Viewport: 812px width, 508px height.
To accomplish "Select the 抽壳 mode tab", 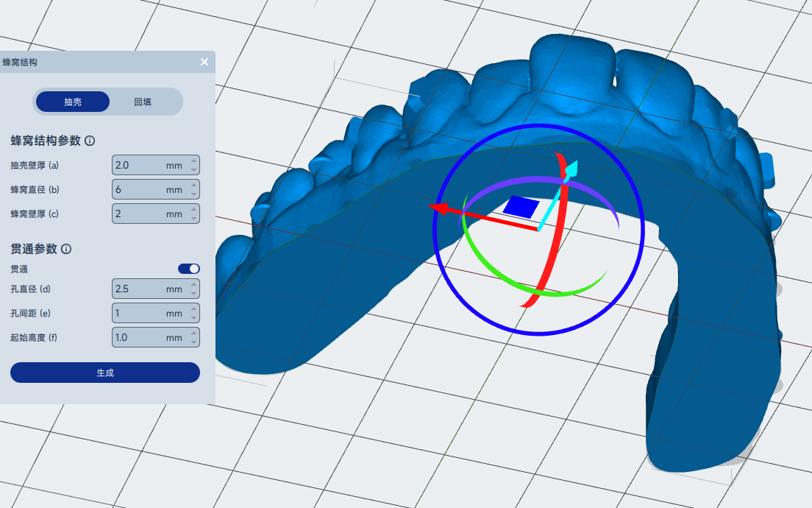I will (73, 102).
